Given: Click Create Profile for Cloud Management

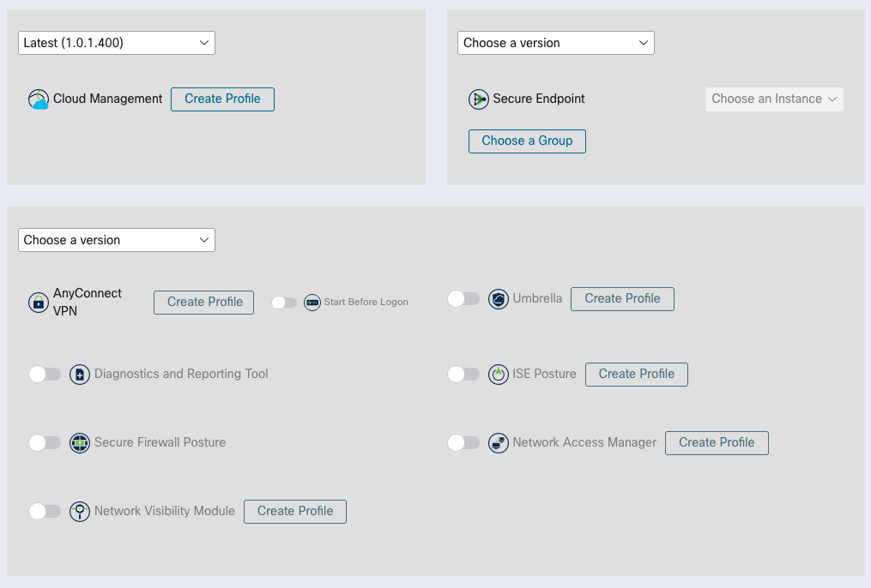Looking at the screenshot, I should 223,99.
